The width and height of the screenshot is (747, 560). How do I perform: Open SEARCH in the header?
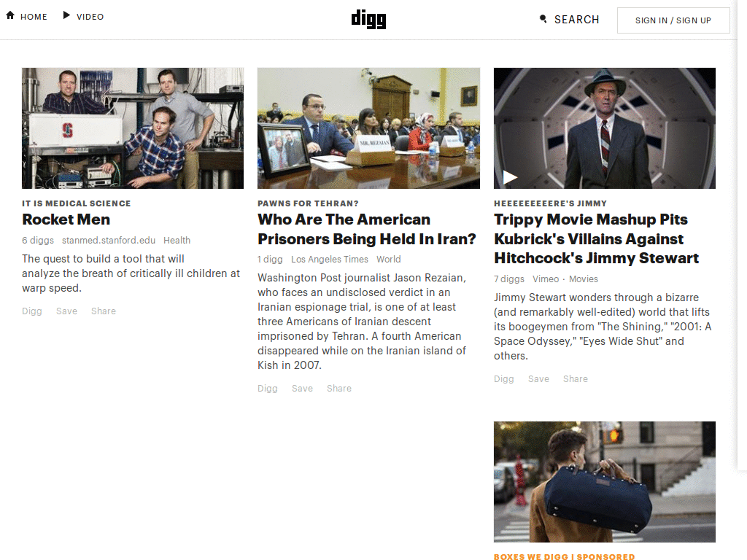[x=576, y=20]
